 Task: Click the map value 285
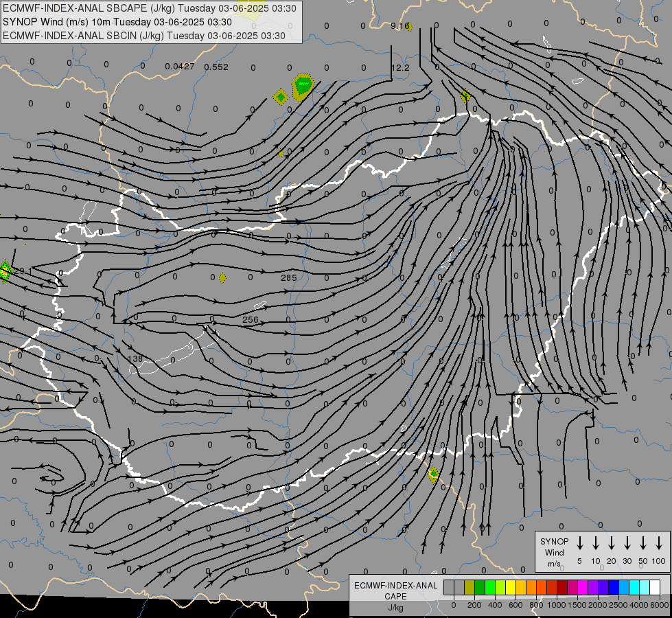289,278
